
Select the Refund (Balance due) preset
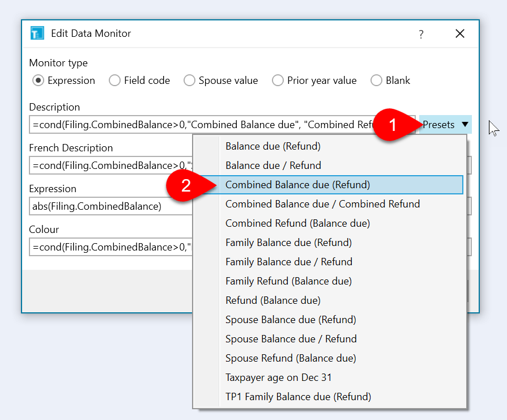[330, 300]
